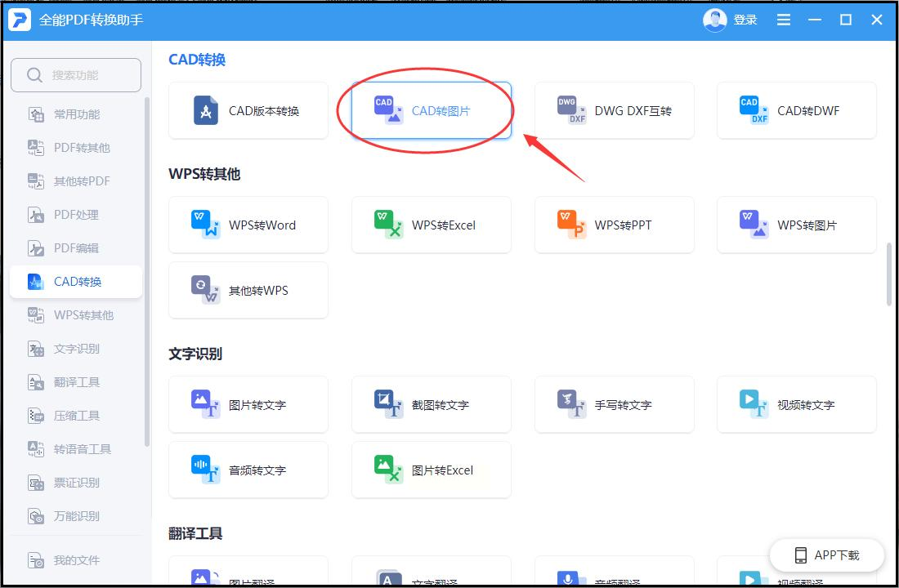The image size is (899, 588).
Task: Open the CAD版本转换 tool
Action: click(x=248, y=110)
